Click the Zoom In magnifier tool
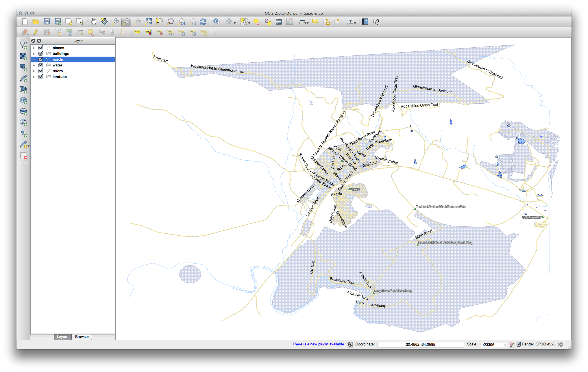 coord(115,22)
